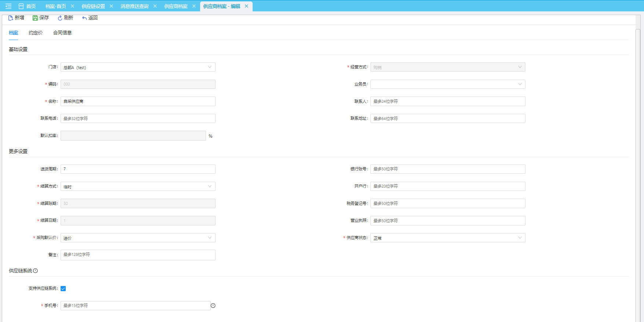
Task: Close the 消息推送查询 tab
Action: (x=155, y=6)
